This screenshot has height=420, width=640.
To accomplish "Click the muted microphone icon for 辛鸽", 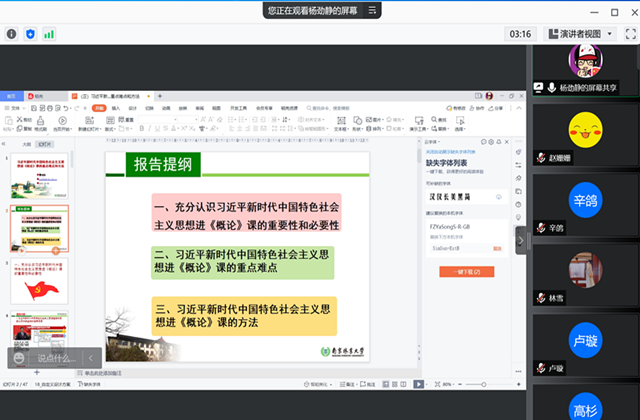I will [x=539, y=228].
